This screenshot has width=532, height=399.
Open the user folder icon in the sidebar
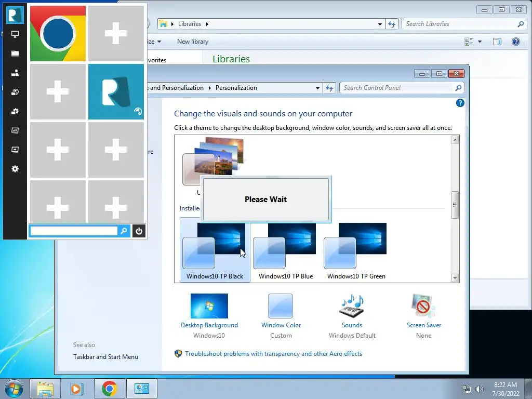(15, 73)
